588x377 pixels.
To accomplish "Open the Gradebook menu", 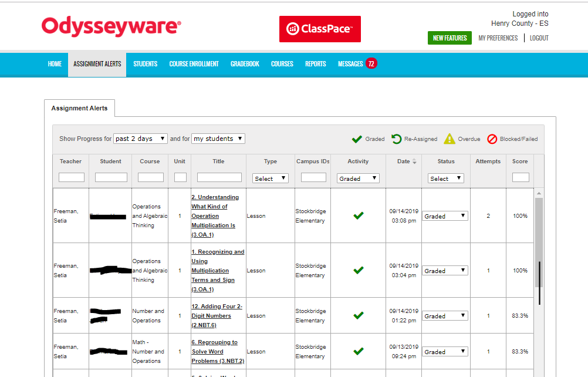I will click(245, 64).
